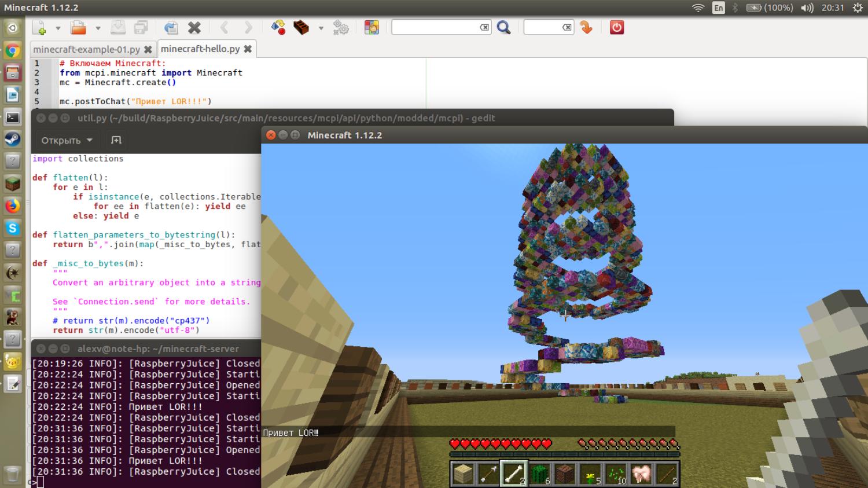Expand the recent files dropdown arrow
The height and width of the screenshot is (488, 868).
click(x=97, y=28)
